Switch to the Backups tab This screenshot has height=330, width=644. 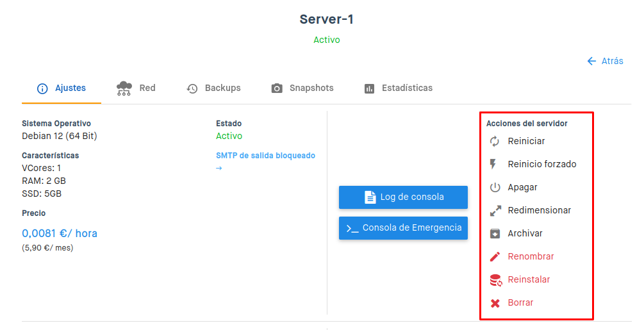tap(213, 88)
